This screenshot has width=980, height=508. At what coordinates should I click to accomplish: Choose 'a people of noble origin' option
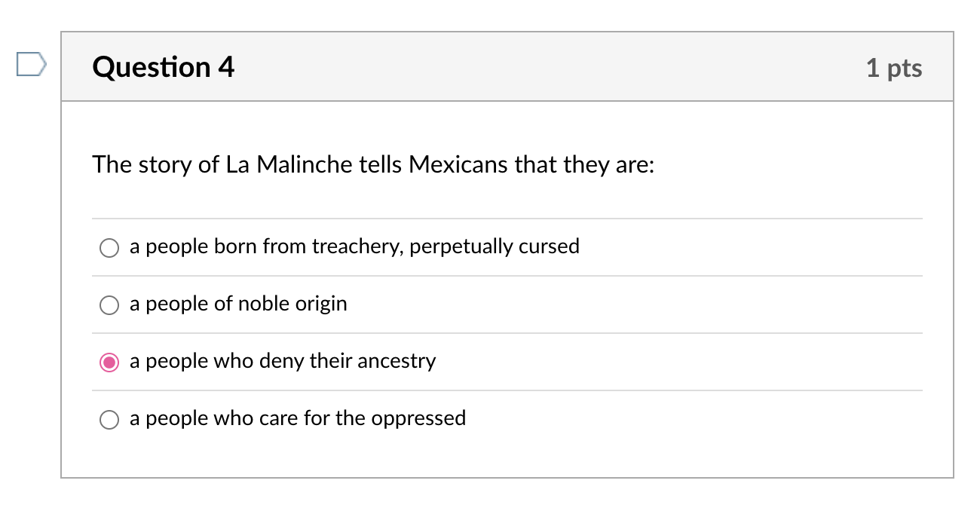coord(109,304)
